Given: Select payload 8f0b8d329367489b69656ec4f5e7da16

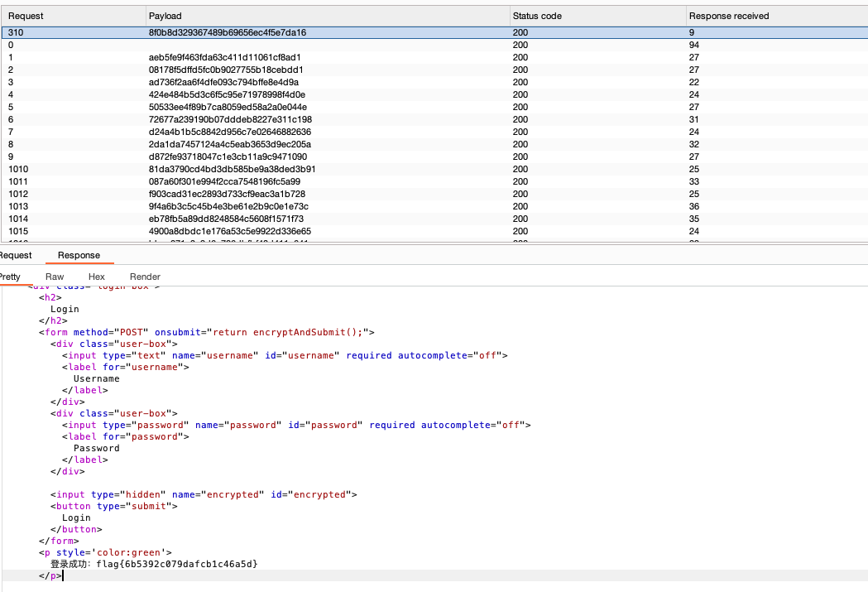Looking at the screenshot, I should point(228,32).
